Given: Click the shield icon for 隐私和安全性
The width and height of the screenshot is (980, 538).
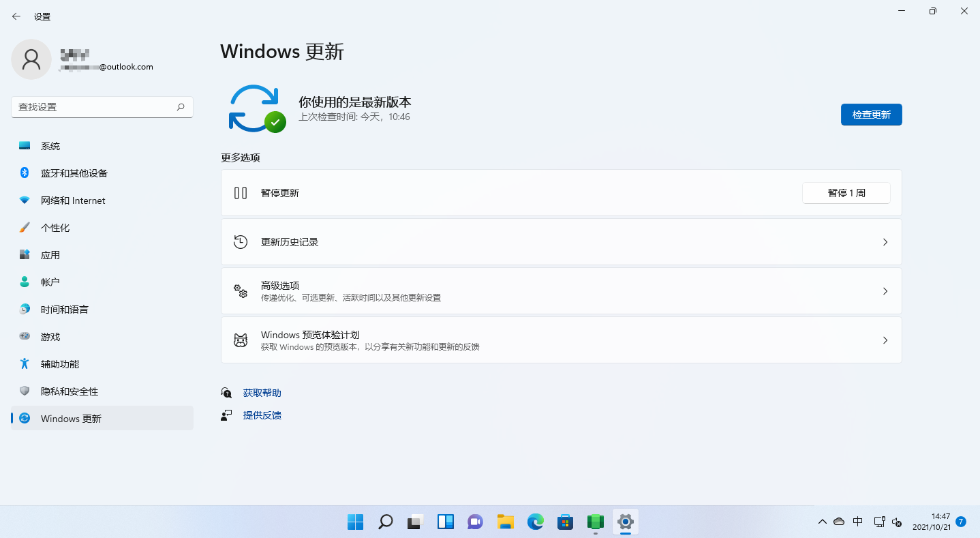Looking at the screenshot, I should point(25,391).
